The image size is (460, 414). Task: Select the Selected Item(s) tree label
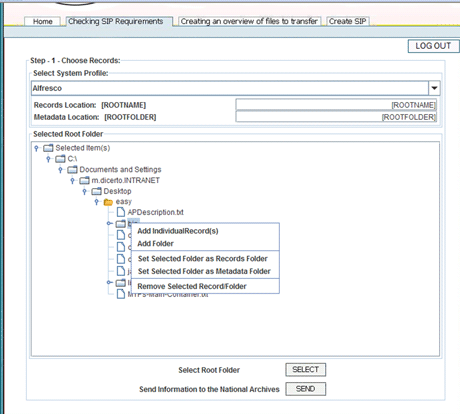[83, 148]
